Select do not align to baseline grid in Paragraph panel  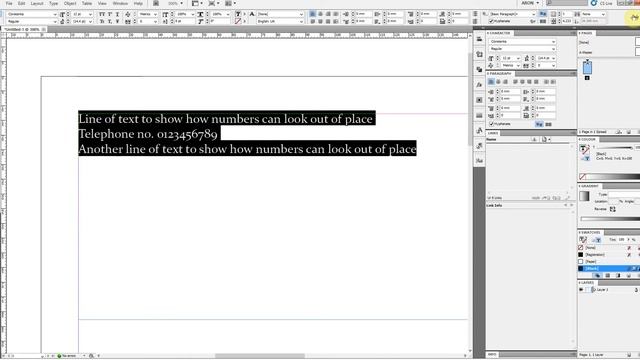tap(540, 124)
